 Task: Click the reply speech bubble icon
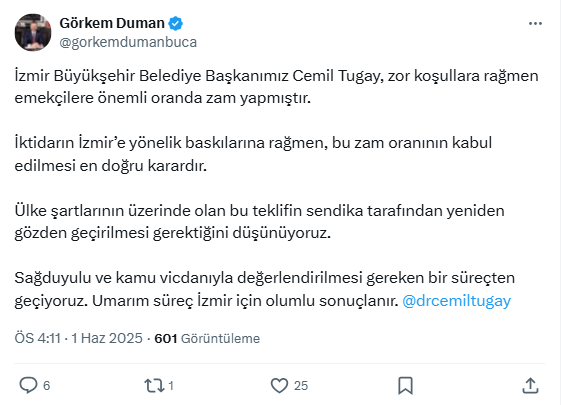[x=28, y=385]
